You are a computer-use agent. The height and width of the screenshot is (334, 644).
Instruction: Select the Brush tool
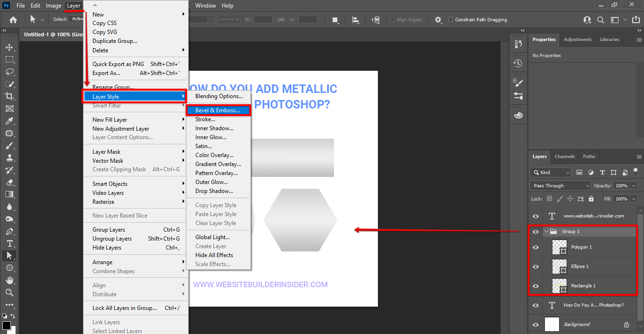[9, 145]
